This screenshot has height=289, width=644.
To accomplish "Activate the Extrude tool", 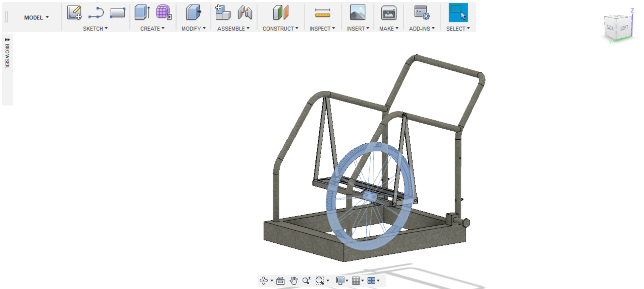I will coord(142,12).
